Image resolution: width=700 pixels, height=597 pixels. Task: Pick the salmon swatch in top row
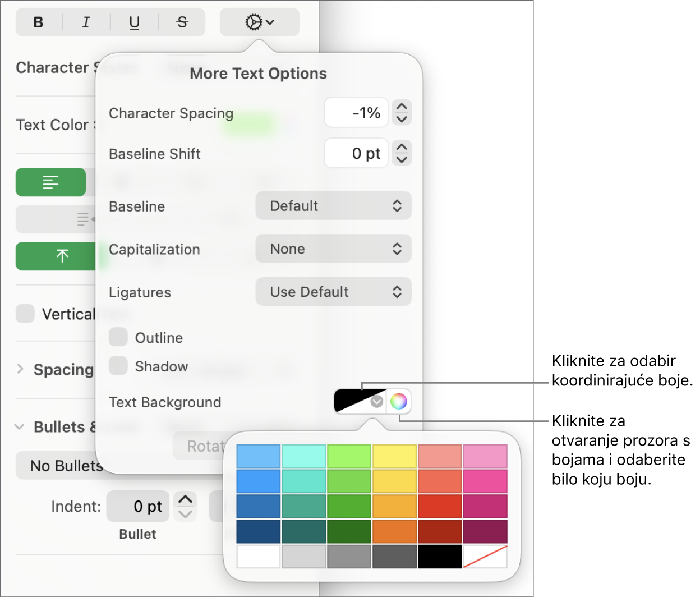click(440, 456)
